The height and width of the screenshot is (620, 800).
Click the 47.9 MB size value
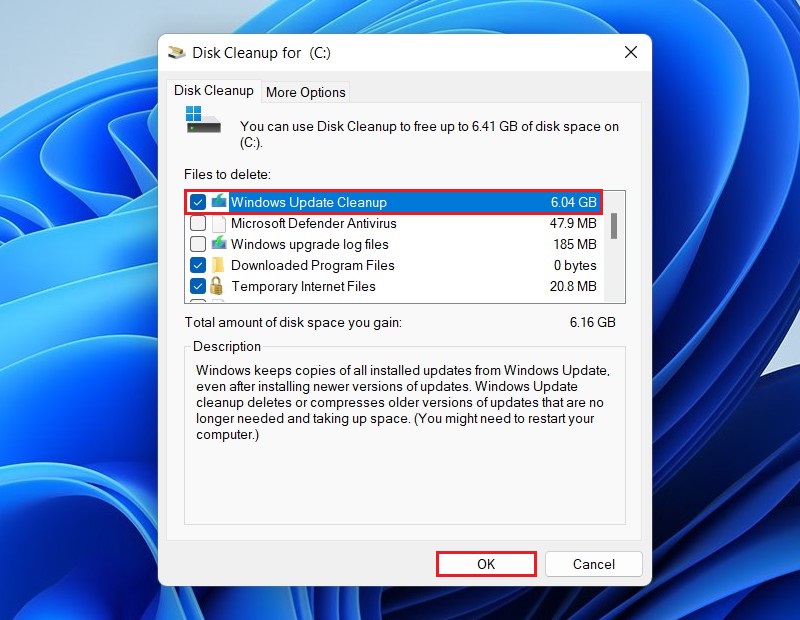[x=573, y=223]
